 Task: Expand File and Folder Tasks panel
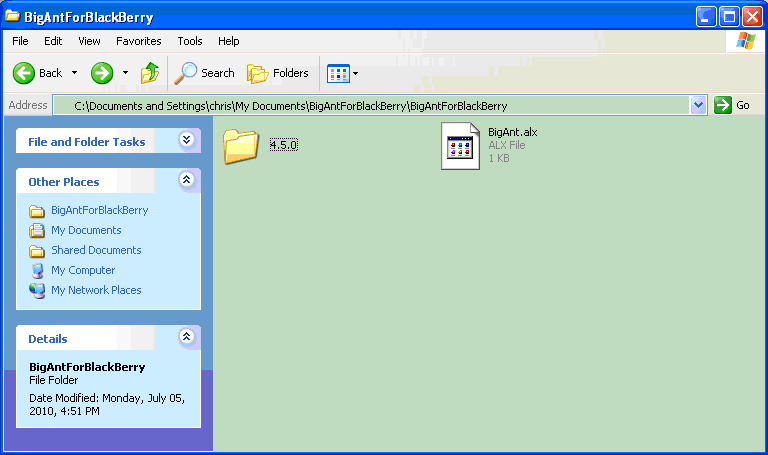[x=187, y=140]
